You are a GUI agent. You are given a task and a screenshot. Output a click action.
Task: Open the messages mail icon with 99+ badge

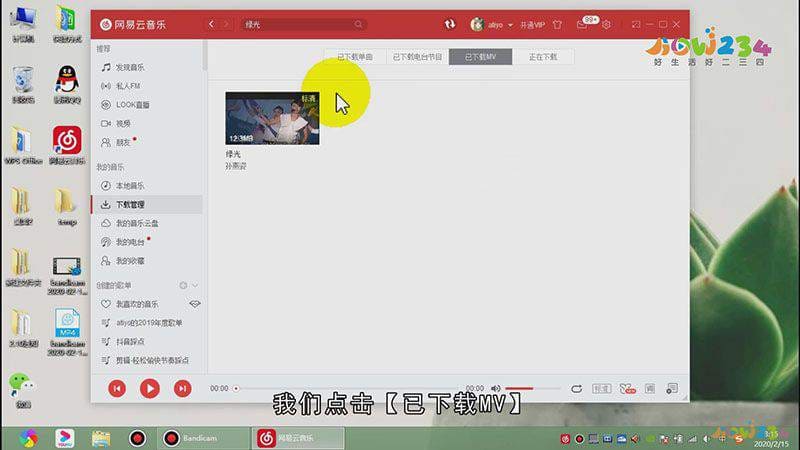pyautogui.click(x=582, y=24)
